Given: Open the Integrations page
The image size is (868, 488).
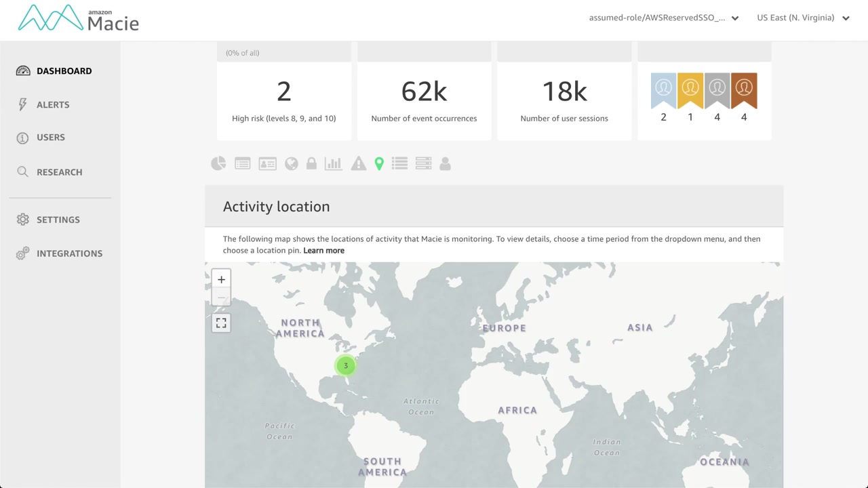Looking at the screenshot, I should [x=69, y=253].
